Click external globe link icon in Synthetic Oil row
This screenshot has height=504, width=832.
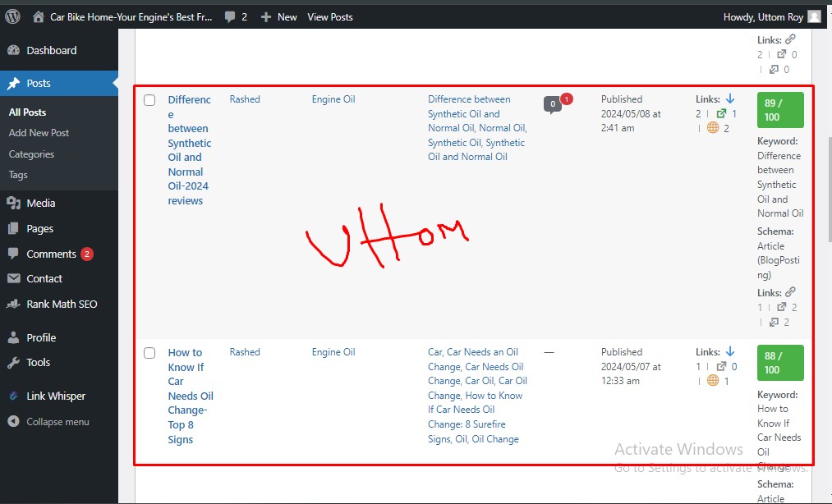(713, 128)
